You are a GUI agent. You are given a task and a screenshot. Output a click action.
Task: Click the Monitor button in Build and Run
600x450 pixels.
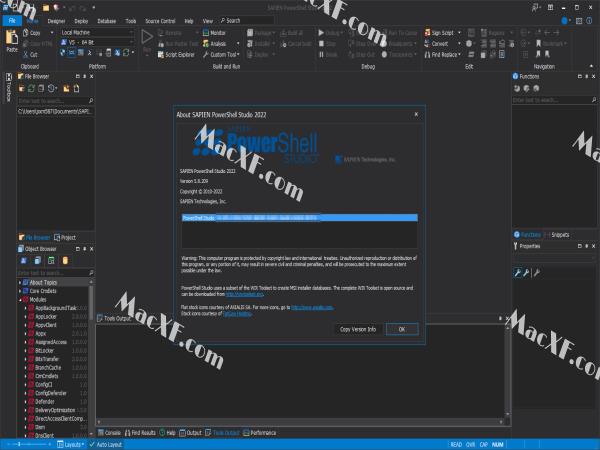tap(214, 33)
